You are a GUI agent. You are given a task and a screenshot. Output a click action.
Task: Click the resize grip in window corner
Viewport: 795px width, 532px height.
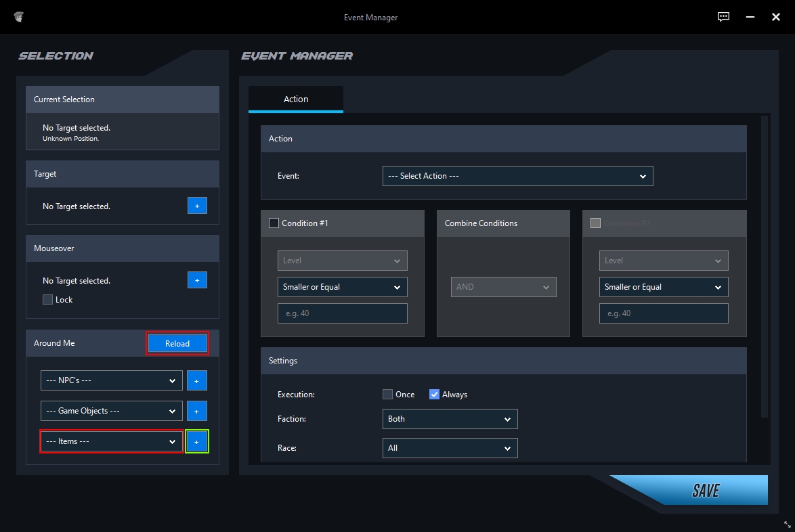click(787, 525)
